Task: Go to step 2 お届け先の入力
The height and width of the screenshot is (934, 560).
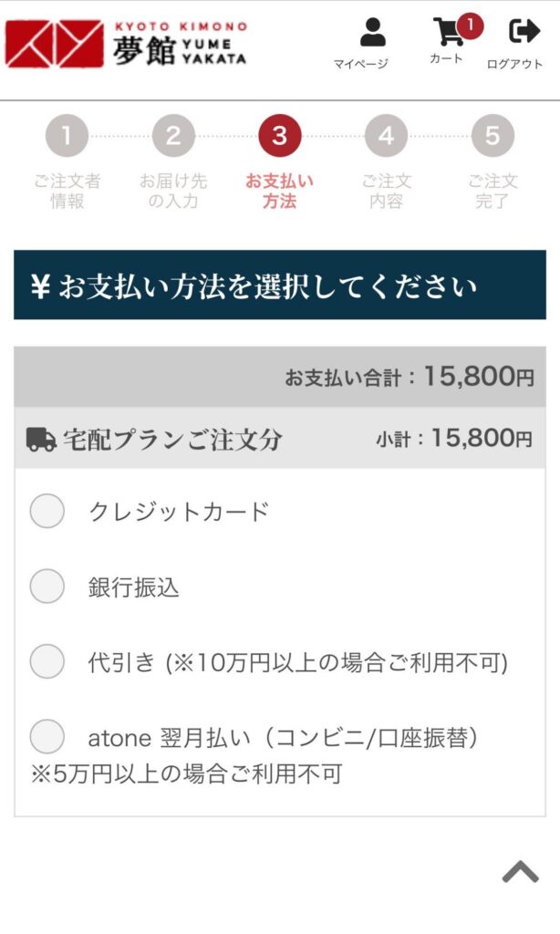Action: pyautogui.click(x=173, y=137)
